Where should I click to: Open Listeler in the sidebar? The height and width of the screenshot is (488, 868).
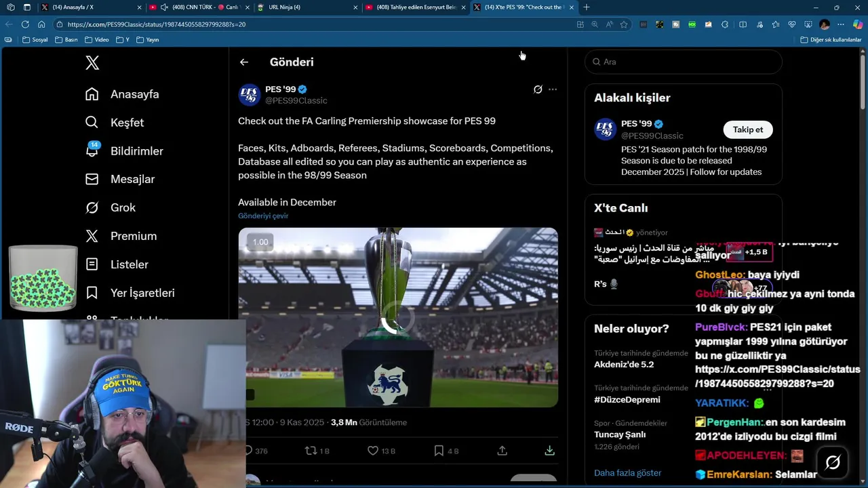point(117,264)
